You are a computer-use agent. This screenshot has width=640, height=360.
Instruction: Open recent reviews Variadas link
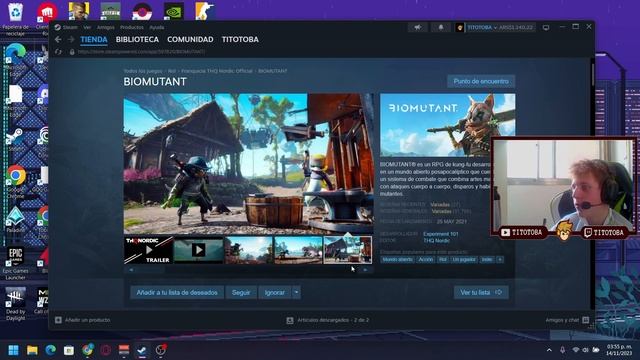coord(440,204)
